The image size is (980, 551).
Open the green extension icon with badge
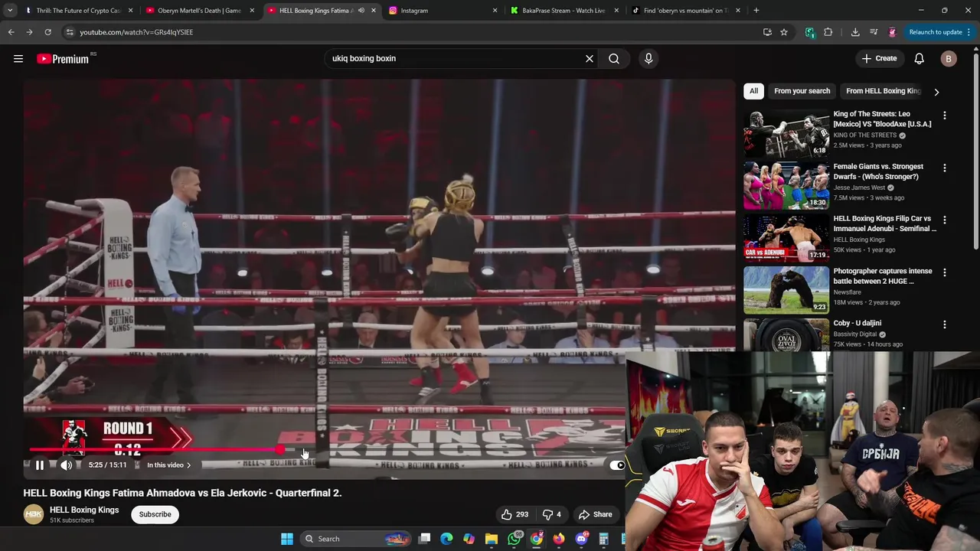pyautogui.click(x=810, y=32)
